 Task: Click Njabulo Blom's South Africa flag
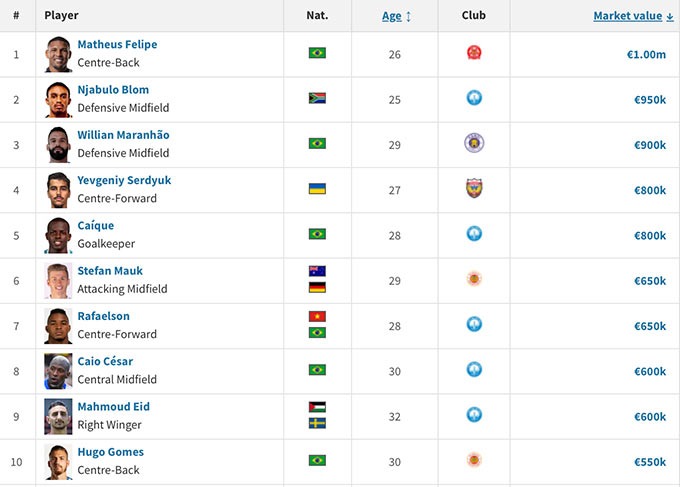pyautogui.click(x=317, y=98)
